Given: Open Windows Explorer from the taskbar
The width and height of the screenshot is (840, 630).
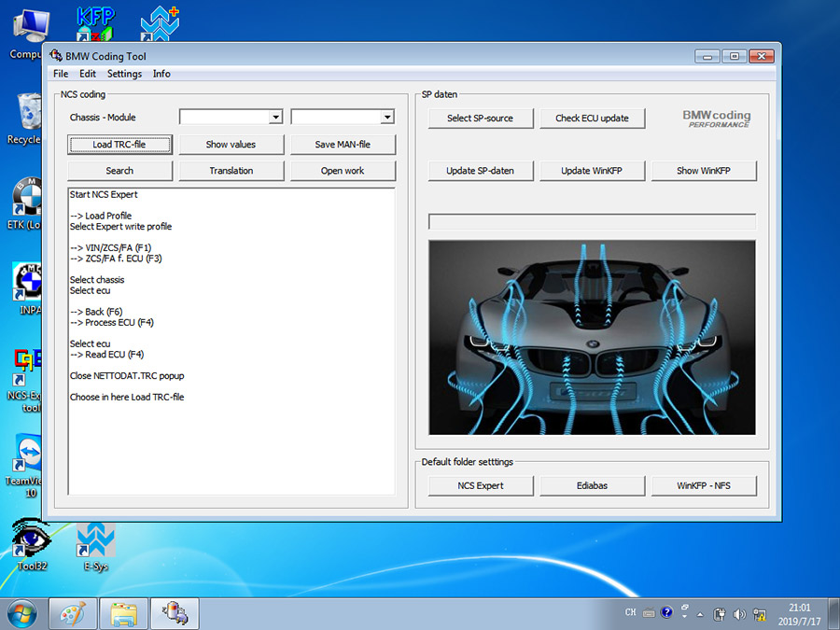Looking at the screenshot, I should (123, 614).
